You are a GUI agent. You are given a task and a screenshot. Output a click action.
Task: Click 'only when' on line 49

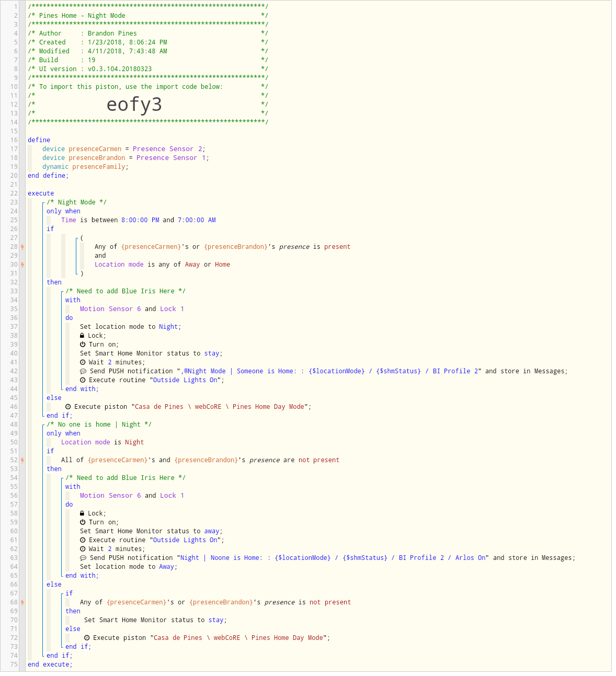tap(63, 433)
